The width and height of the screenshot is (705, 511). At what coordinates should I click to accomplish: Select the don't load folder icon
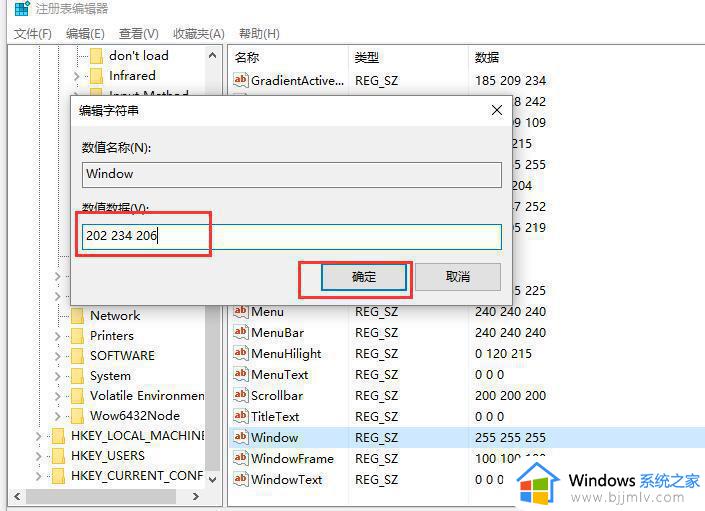click(96, 56)
